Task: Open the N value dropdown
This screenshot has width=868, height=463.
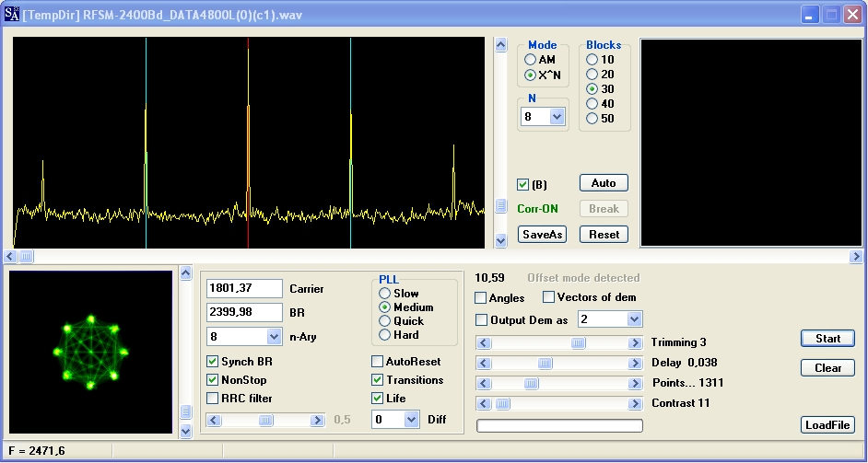Action: tap(557, 117)
